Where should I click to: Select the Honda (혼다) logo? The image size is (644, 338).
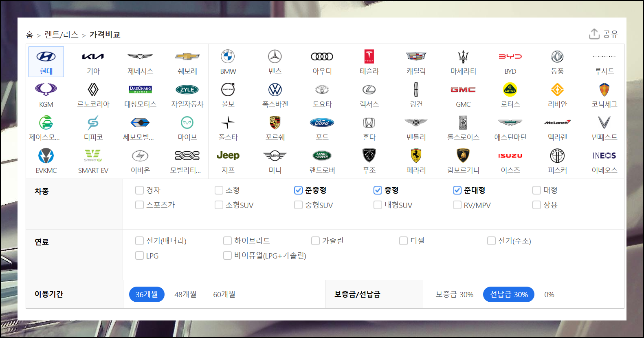[369, 122]
